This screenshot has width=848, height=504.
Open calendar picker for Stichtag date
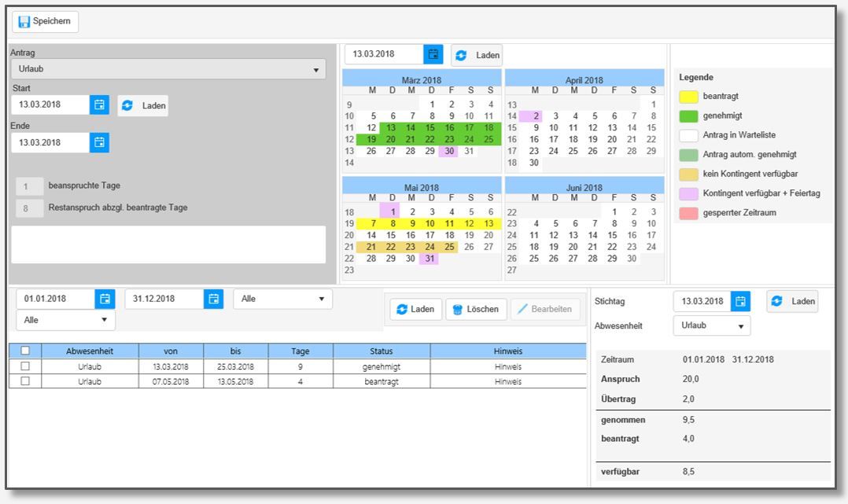point(740,302)
